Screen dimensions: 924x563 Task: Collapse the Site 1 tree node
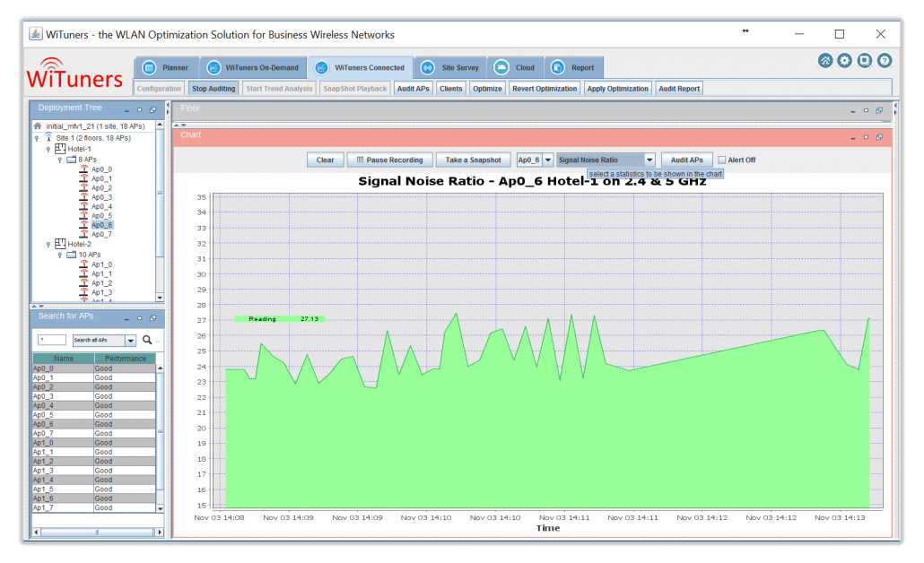[x=37, y=138]
